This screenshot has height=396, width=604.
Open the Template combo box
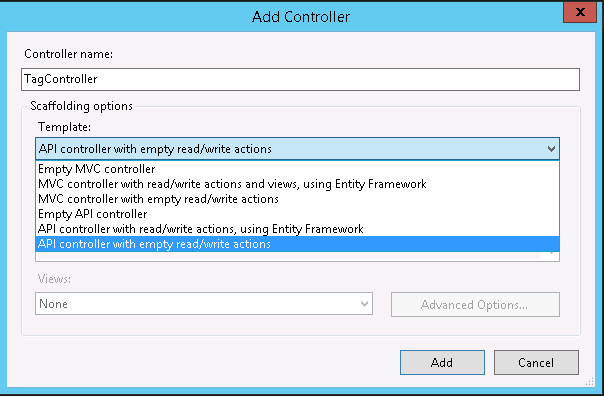tap(297, 149)
